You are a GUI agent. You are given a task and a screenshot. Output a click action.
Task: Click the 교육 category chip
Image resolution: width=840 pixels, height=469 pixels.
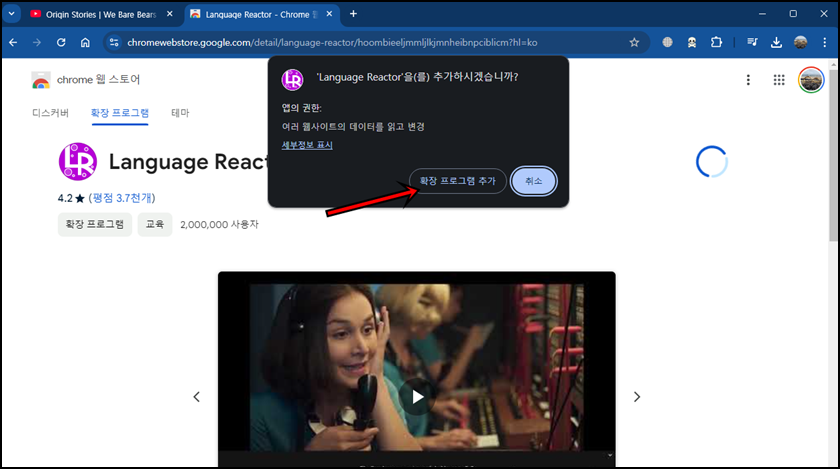pos(155,224)
